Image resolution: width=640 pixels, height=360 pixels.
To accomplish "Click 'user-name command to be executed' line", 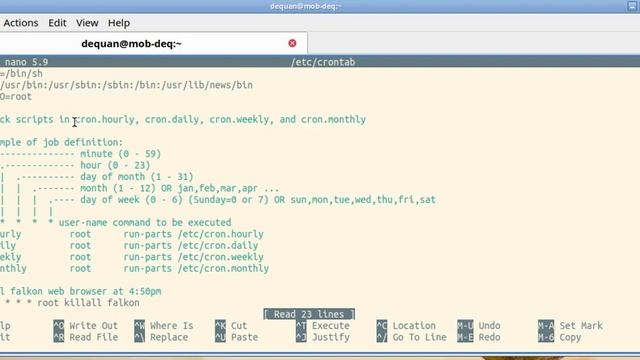I will (x=145, y=223).
